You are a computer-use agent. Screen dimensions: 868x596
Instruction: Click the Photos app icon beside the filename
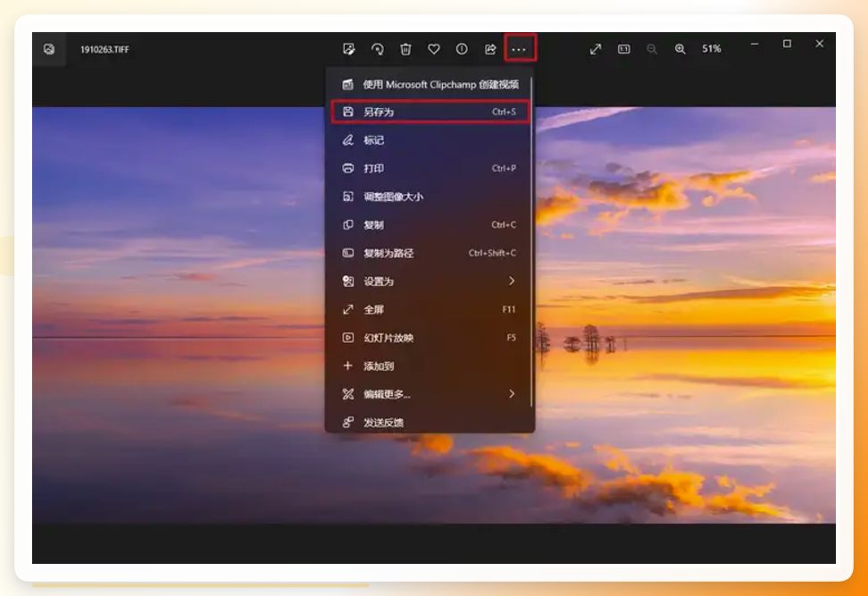click(49, 49)
